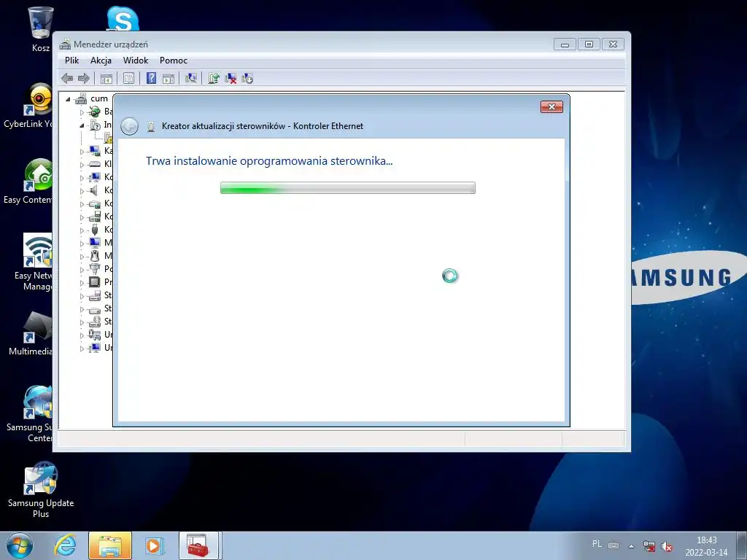
Task: Select the battery icon in device tree
Action: click(95, 112)
